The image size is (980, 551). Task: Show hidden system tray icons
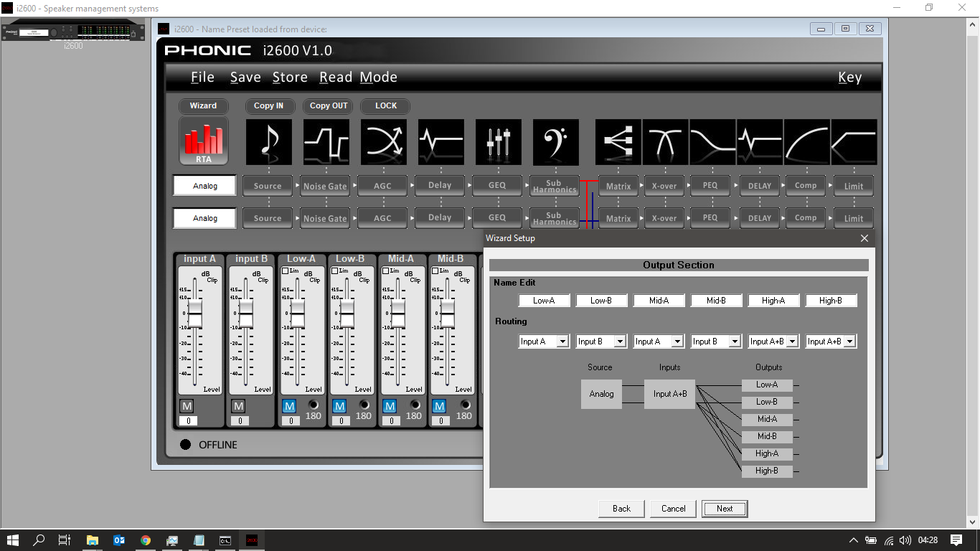tap(853, 540)
